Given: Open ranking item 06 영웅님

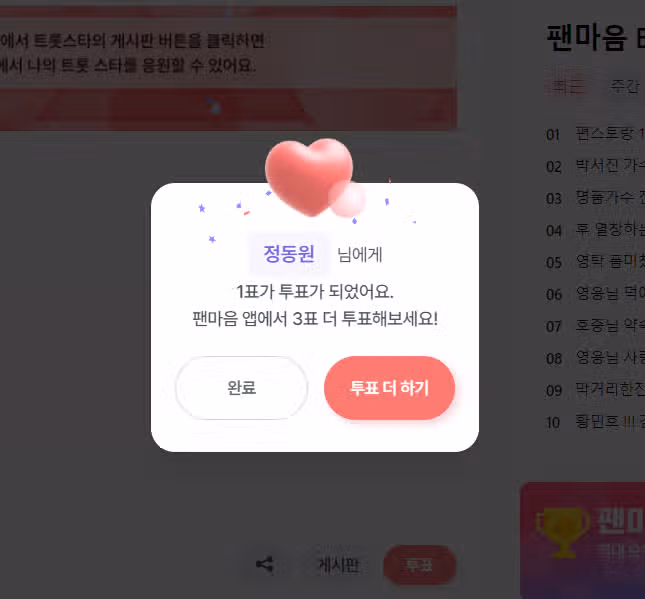Looking at the screenshot, I should pos(595,294).
